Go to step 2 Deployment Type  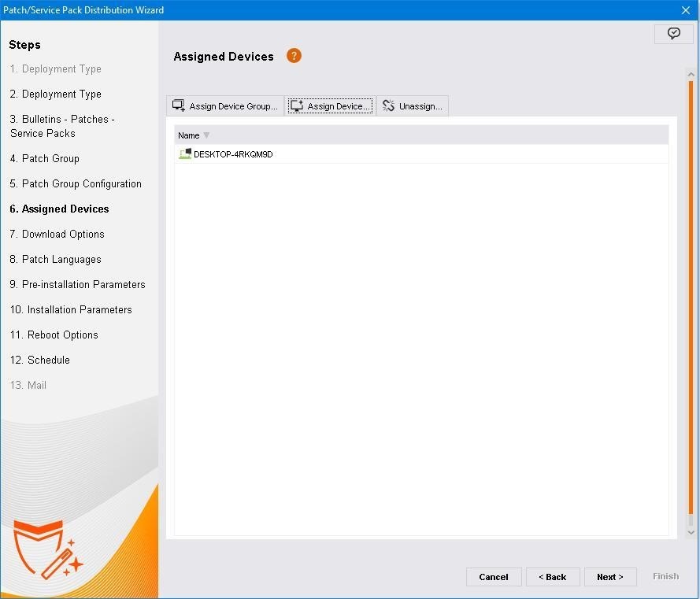click(56, 94)
